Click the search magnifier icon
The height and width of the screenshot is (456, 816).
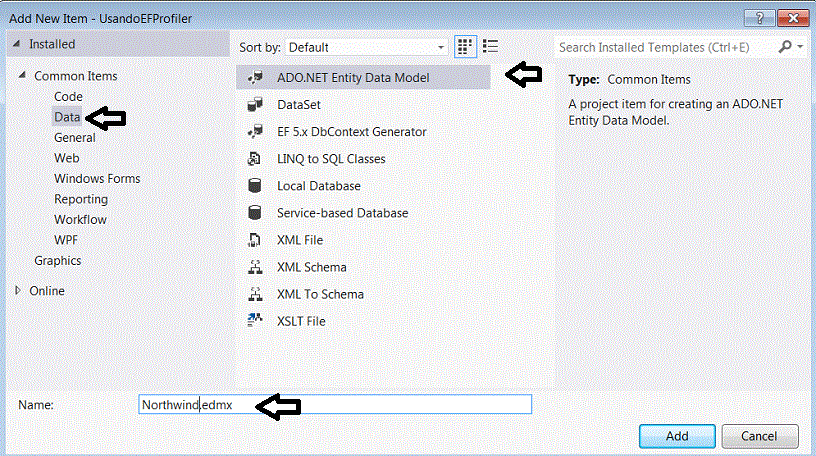click(x=785, y=47)
